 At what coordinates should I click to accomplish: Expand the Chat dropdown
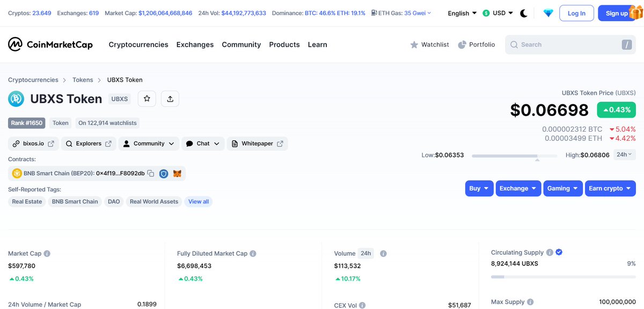203,143
